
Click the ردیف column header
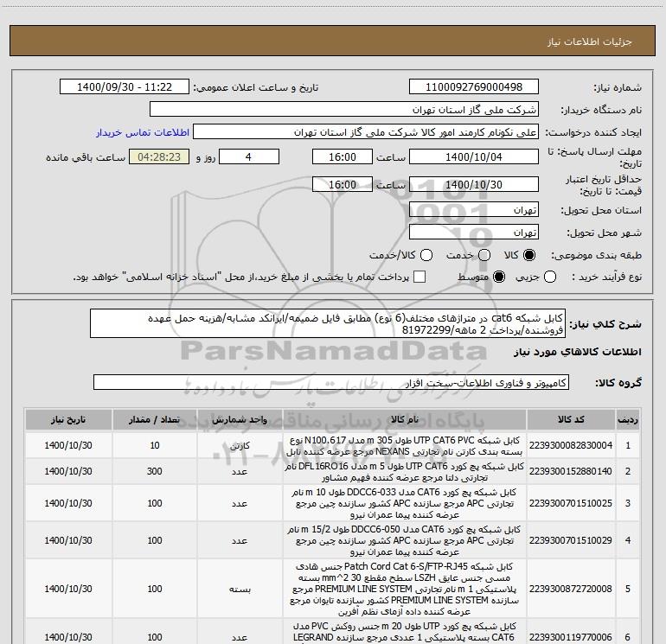[628, 420]
